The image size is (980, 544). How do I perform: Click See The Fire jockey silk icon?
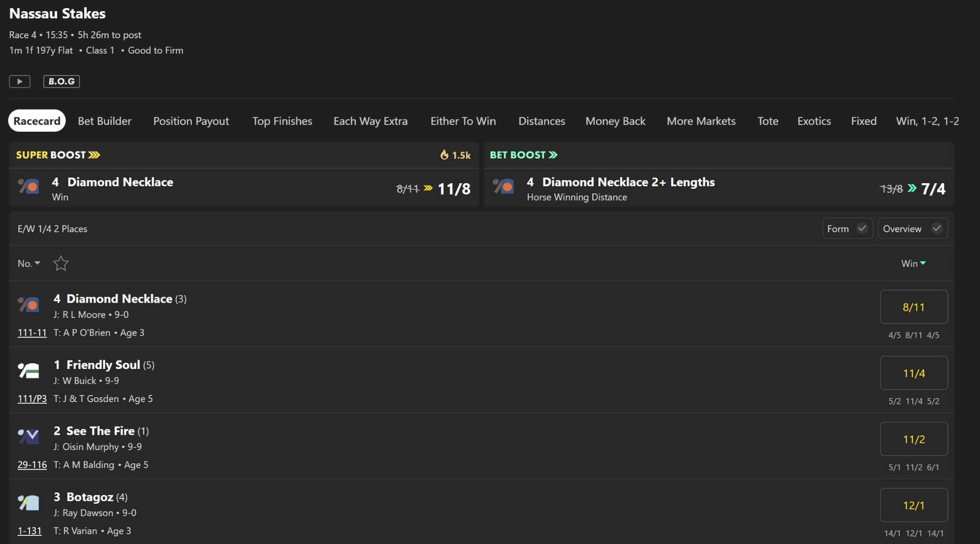[x=29, y=436]
